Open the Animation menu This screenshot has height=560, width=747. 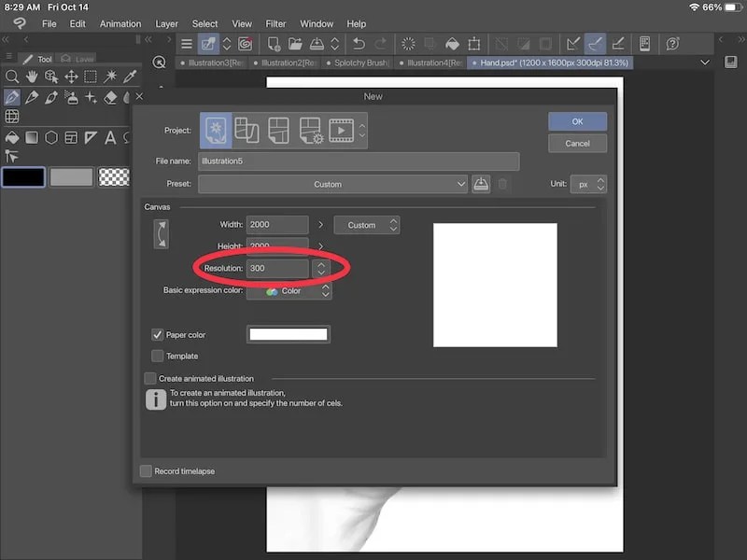[120, 23]
